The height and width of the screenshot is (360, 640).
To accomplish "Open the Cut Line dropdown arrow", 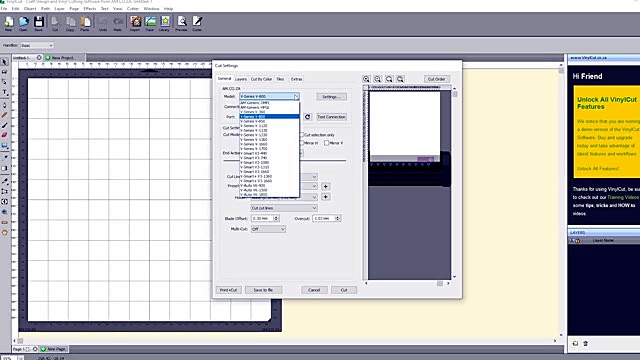I will (314, 177).
